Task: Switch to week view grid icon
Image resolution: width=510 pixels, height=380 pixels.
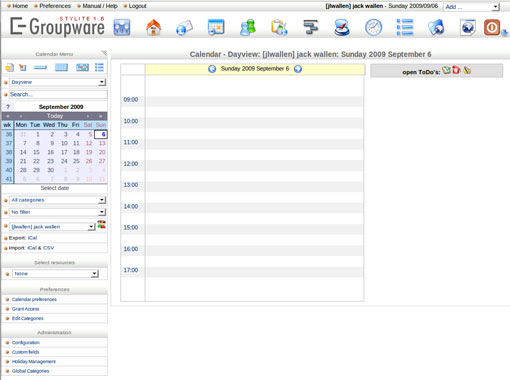Action: (x=61, y=67)
